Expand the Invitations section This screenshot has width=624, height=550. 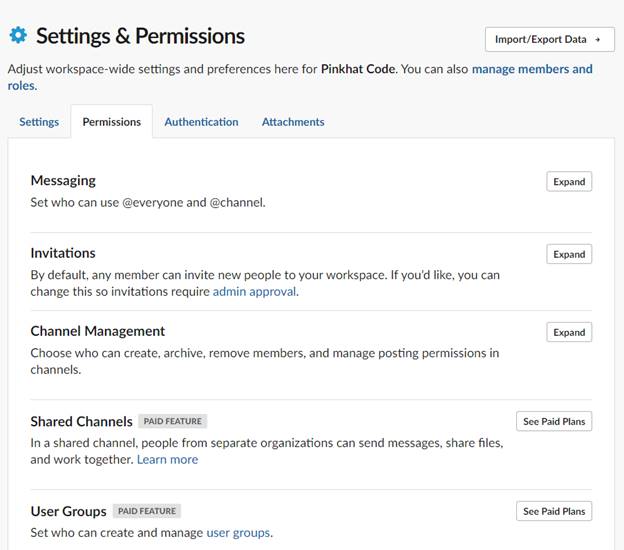[569, 254]
